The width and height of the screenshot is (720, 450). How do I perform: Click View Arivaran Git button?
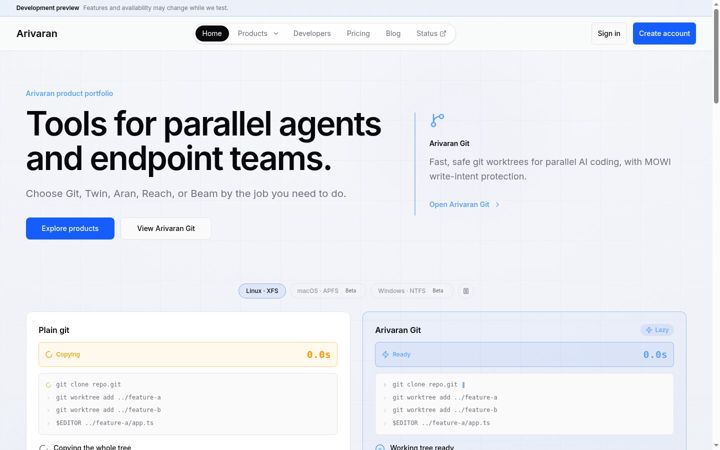pyautogui.click(x=166, y=228)
